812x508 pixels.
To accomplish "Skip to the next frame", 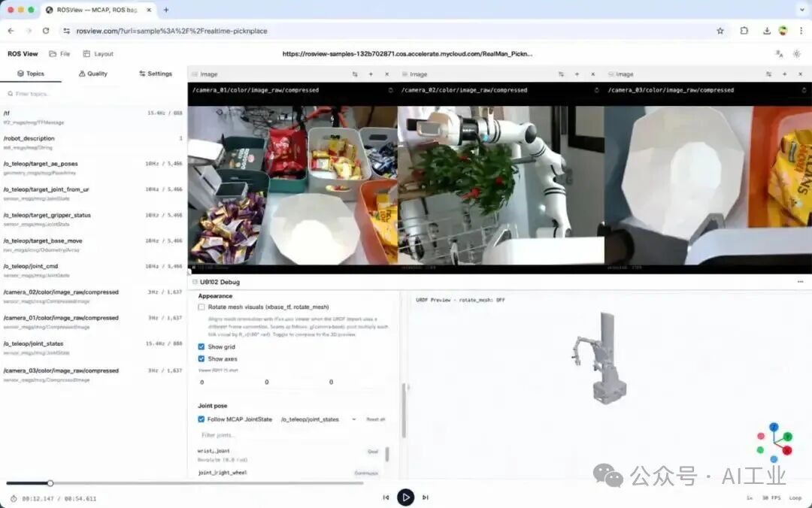I will pyautogui.click(x=425, y=497).
